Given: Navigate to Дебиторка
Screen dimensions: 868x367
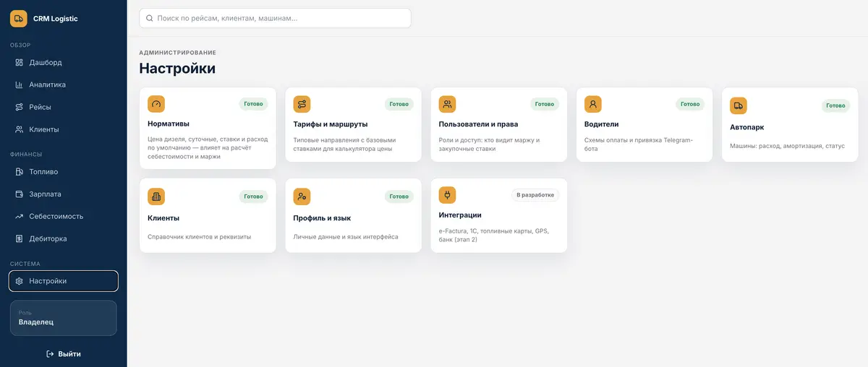Looking at the screenshot, I should [x=64, y=238].
